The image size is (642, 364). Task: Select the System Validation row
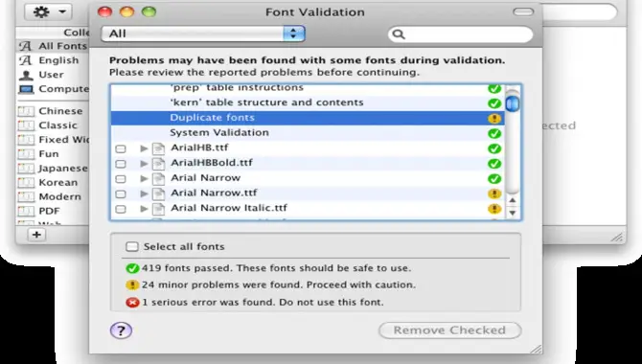tap(308, 133)
